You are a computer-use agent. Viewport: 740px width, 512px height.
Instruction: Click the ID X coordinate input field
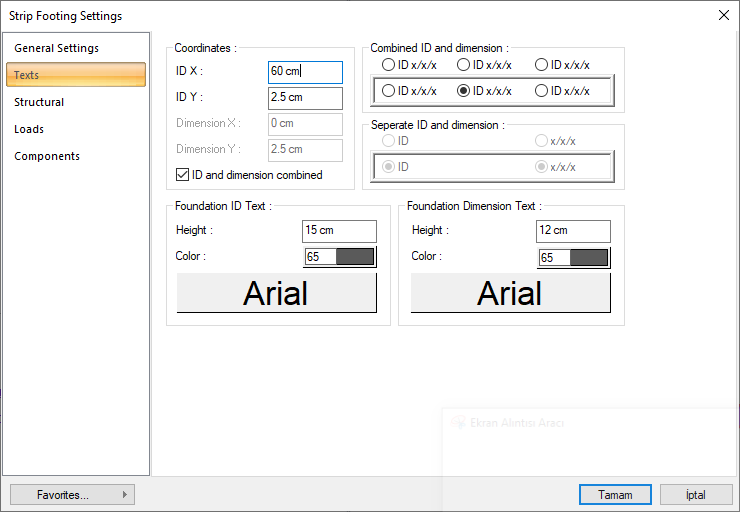point(305,72)
